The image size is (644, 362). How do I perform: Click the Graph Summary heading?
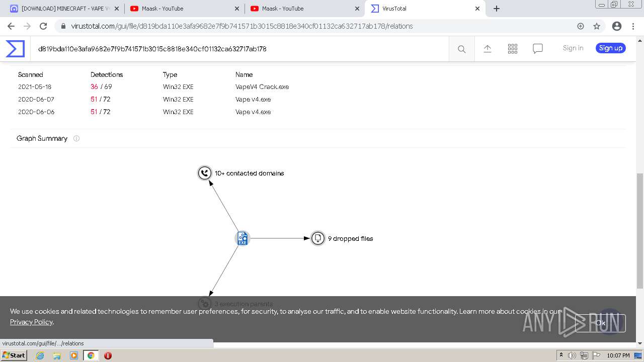pos(42,138)
